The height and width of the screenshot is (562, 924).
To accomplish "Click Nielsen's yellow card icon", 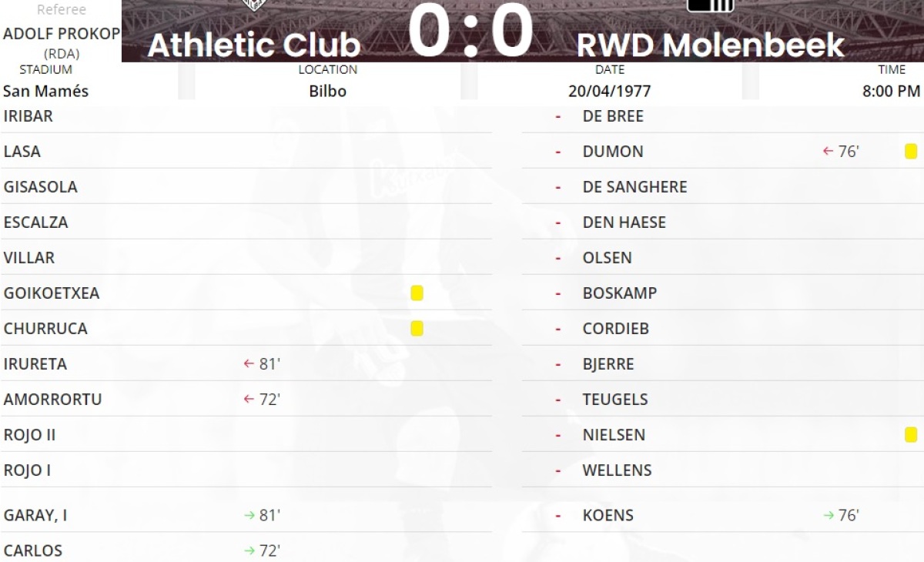I will 911,435.
